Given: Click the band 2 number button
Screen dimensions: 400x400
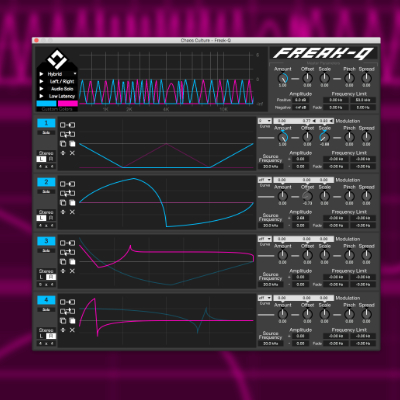Looking at the screenshot, I should (46, 182).
